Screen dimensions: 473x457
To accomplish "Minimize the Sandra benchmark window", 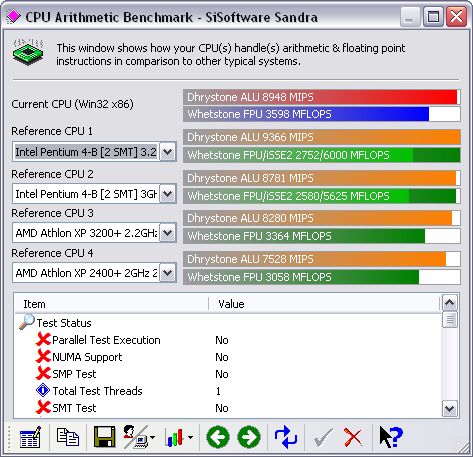I will [x=410, y=16].
